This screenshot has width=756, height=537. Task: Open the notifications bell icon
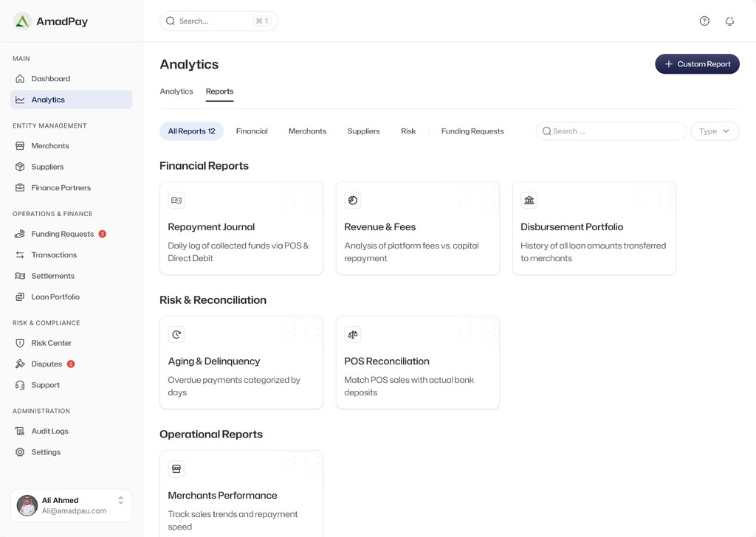[x=729, y=21]
